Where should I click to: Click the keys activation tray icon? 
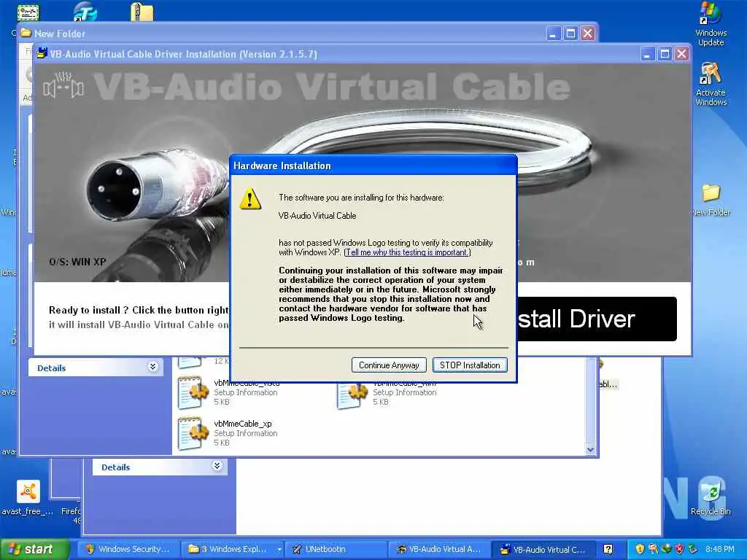(653, 549)
